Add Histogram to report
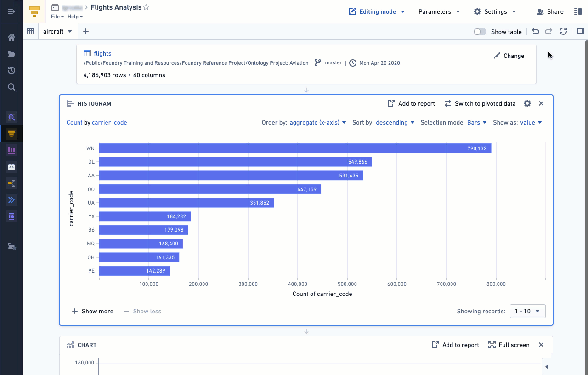588x375 pixels. (411, 103)
